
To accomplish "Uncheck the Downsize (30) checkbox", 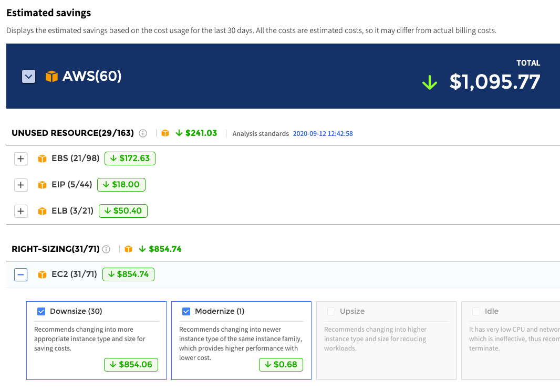I will (42, 312).
